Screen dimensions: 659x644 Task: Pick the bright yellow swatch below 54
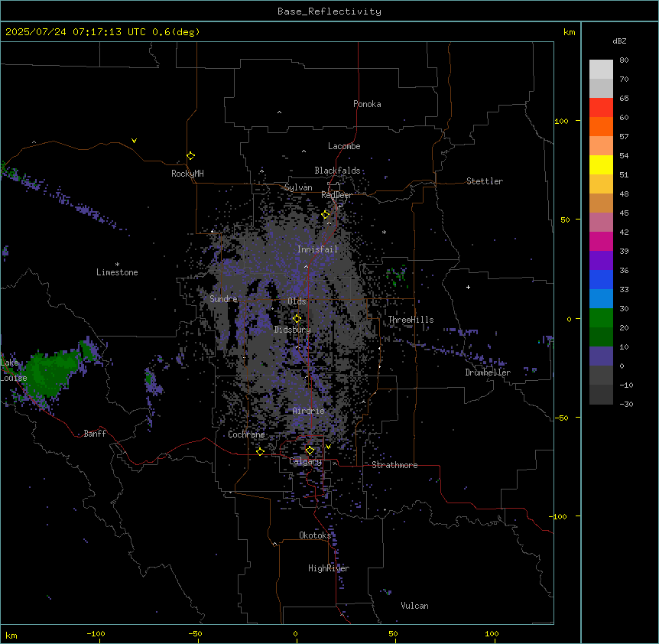(601, 164)
